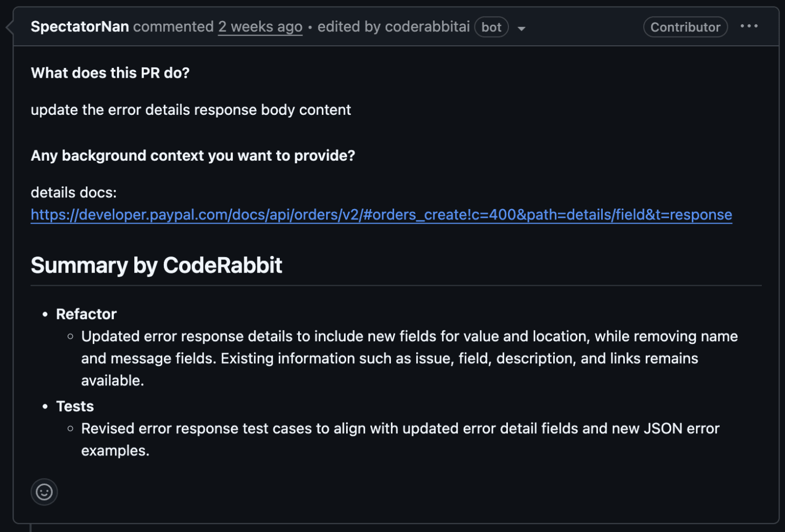Click "edited by coderabbitai" text

(x=394, y=26)
